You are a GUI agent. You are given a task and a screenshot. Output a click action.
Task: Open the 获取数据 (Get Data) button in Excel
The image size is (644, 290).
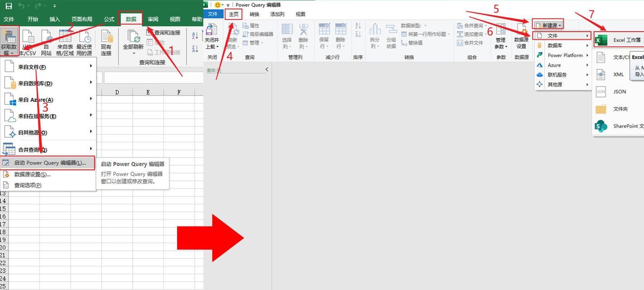[9, 42]
